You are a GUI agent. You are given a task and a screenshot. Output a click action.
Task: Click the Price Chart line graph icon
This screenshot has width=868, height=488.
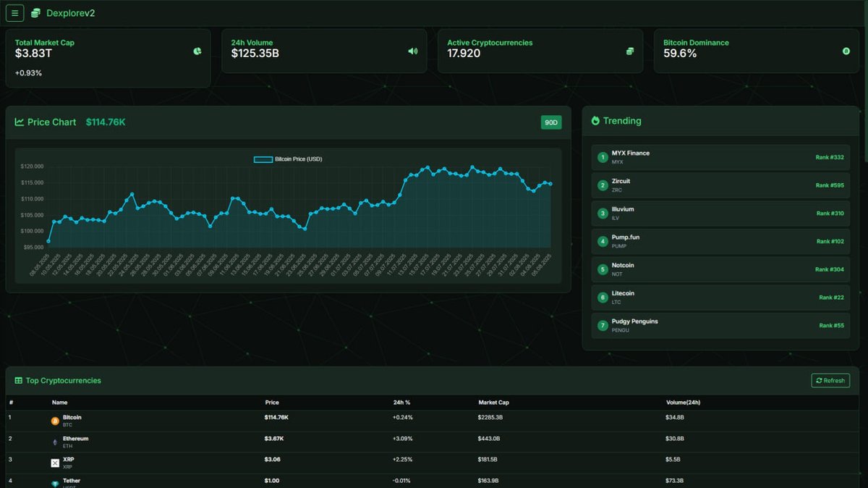pyautogui.click(x=20, y=122)
